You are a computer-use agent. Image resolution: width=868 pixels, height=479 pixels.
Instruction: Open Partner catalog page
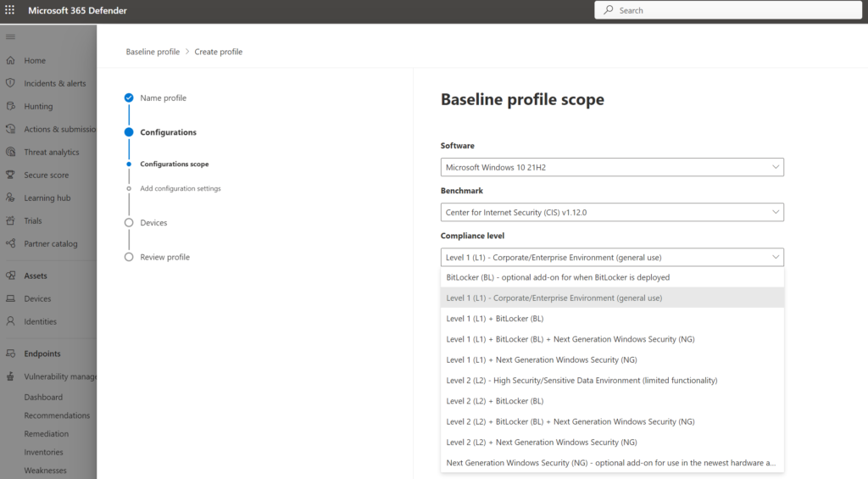[50, 243]
